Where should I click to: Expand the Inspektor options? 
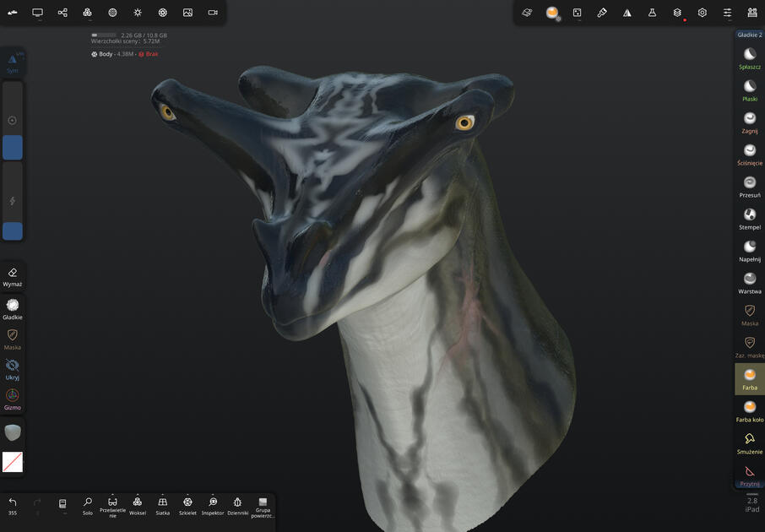coord(213,506)
